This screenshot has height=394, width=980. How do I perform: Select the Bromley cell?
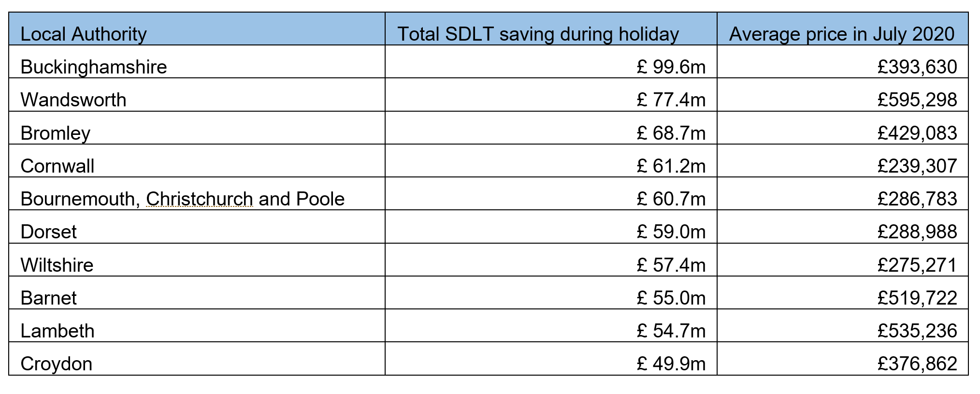[56, 133]
